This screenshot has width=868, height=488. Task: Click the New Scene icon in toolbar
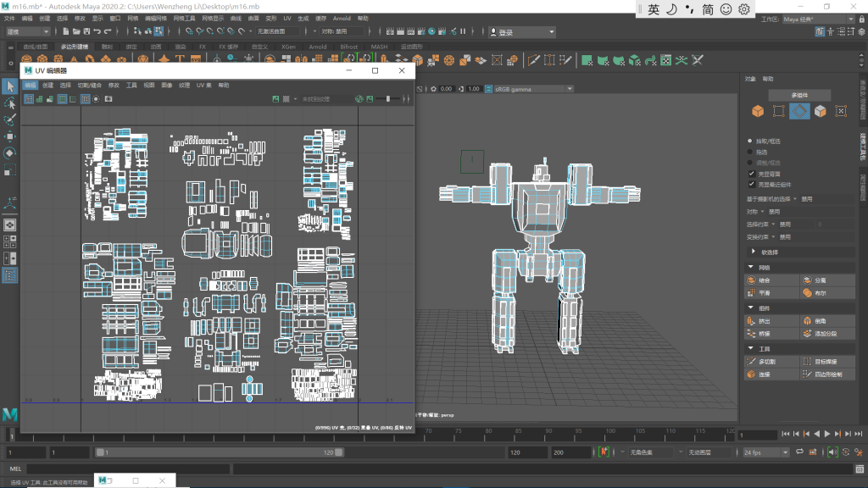coord(66,31)
